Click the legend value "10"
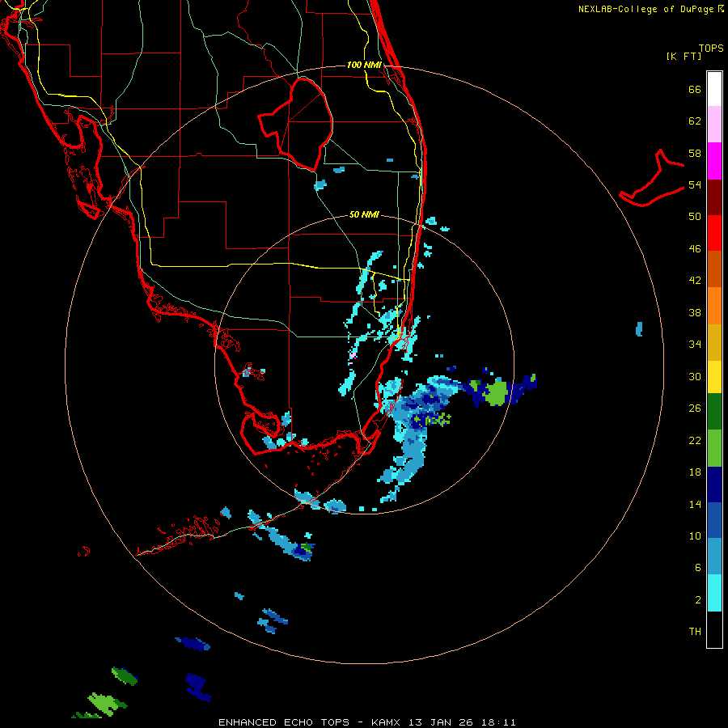 pyautogui.click(x=695, y=536)
